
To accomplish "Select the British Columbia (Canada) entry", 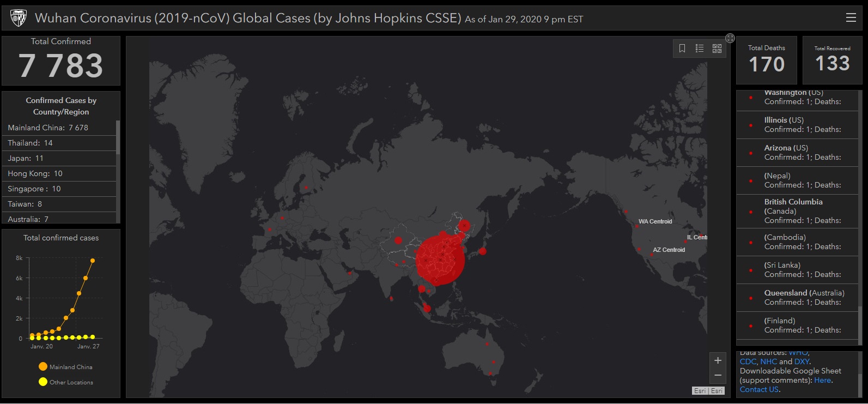I will (797, 211).
